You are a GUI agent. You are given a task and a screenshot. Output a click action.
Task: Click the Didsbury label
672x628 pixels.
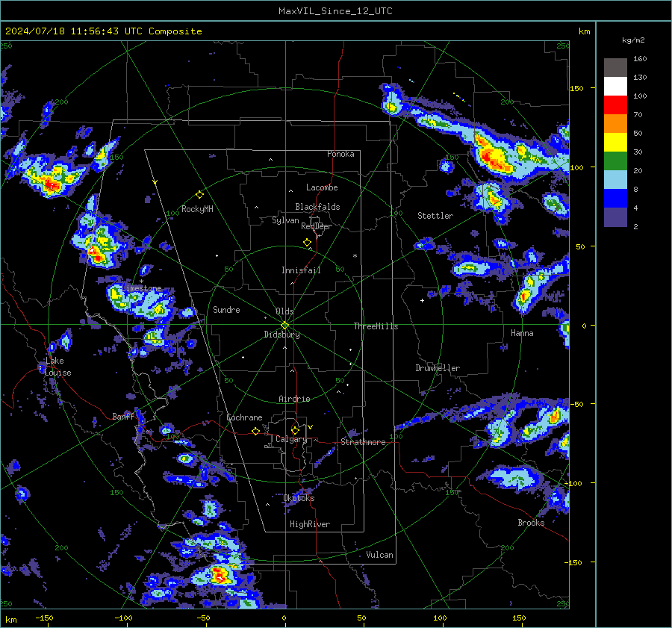[281, 335]
